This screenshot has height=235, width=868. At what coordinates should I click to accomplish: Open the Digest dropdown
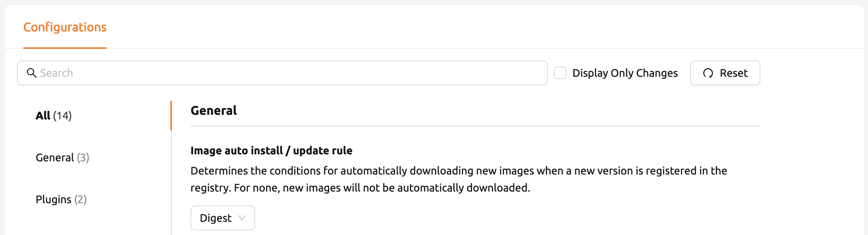click(223, 218)
